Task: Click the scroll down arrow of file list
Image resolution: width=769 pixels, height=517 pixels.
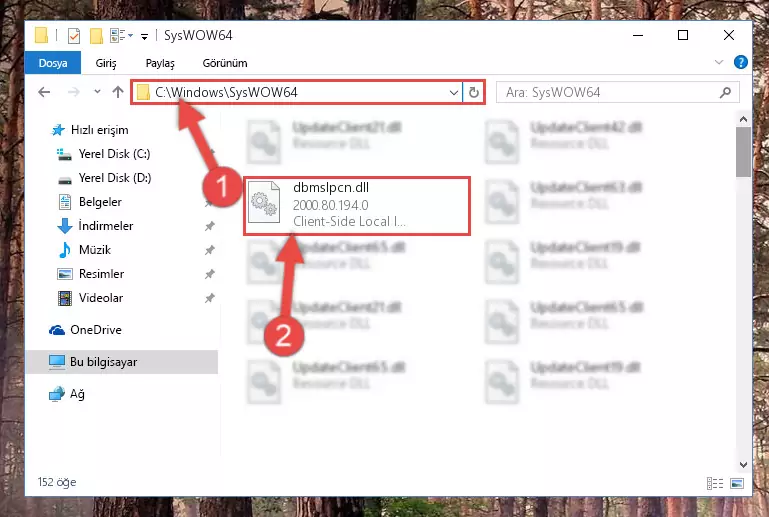Action: point(743,465)
